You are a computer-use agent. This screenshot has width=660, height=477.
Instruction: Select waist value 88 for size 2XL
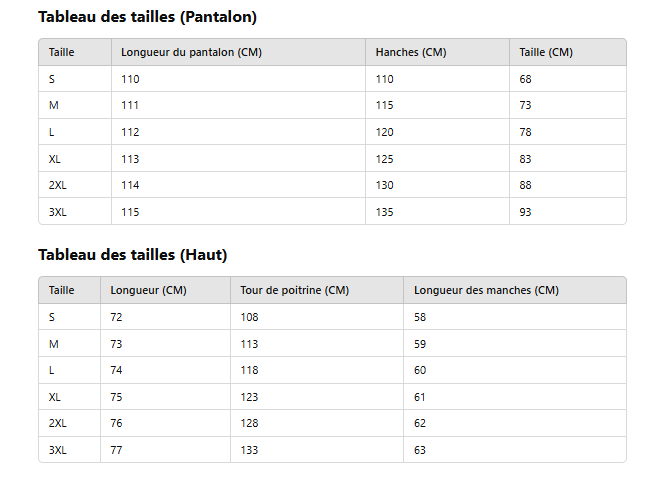526,185
